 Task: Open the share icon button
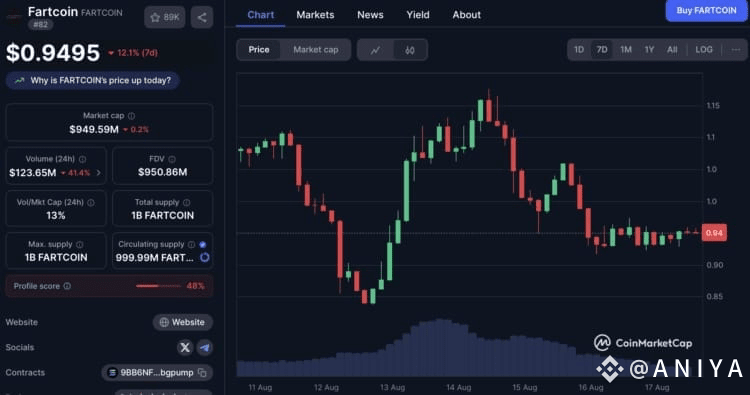pos(202,18)
